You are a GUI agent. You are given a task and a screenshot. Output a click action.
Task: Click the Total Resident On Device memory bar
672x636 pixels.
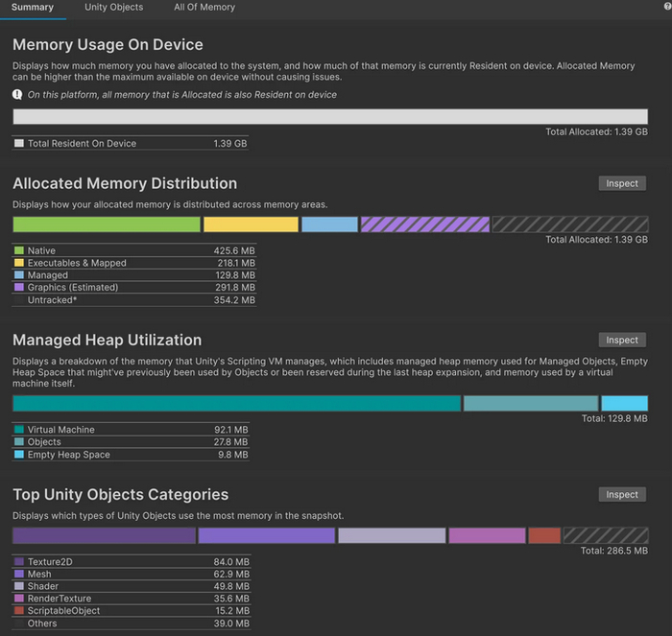329,117
